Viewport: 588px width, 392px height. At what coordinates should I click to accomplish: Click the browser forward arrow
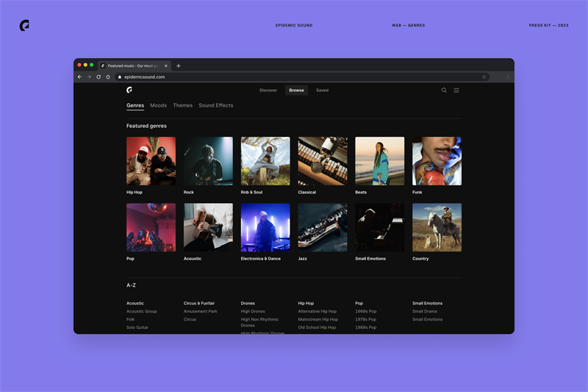point(89,77)
